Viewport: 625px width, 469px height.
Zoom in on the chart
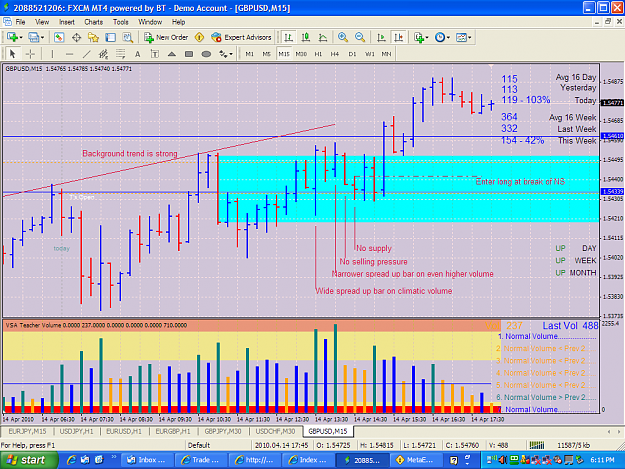point(342,37)
